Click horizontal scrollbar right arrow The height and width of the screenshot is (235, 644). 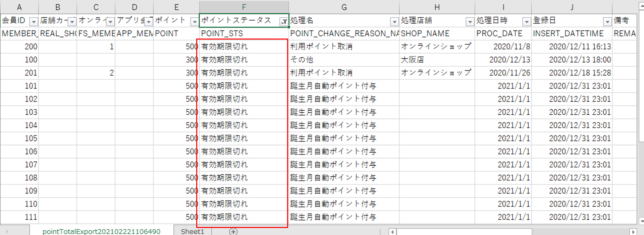(x=633, y=232)
